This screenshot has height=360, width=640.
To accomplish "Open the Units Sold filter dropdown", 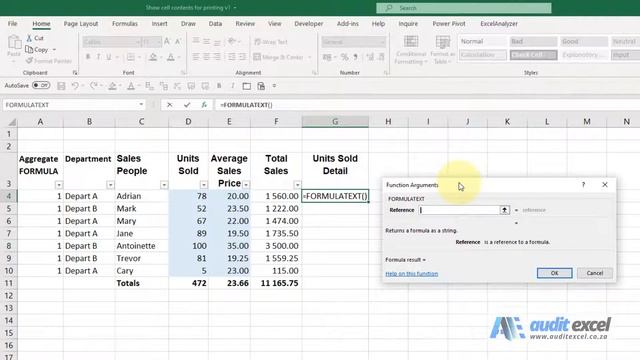I will [204, 185].
